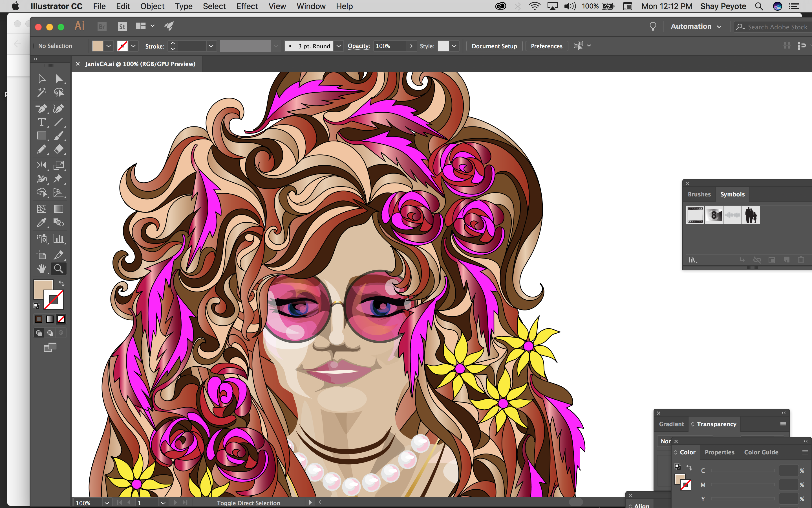Screen dimensions: 812x508
Task: Select the Curvature tool
Action: pyautogui.click(x=59, y=109)
